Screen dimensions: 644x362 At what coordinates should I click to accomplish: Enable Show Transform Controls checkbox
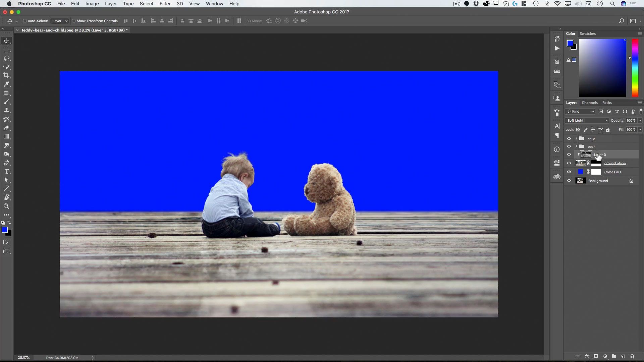point(74,21)
